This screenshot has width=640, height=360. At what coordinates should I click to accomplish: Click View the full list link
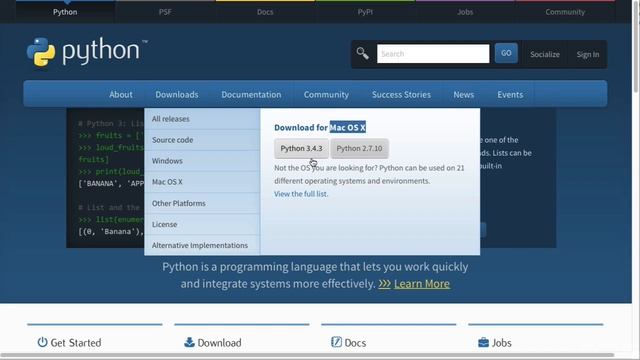(301, 194)
